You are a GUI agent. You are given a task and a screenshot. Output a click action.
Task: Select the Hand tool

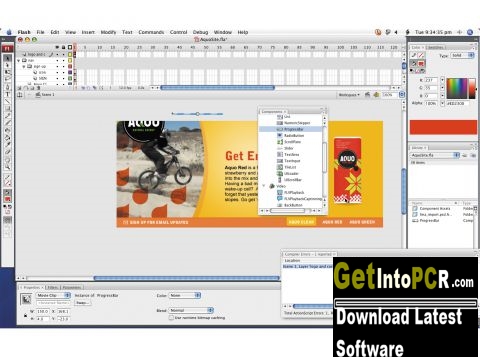7,160
